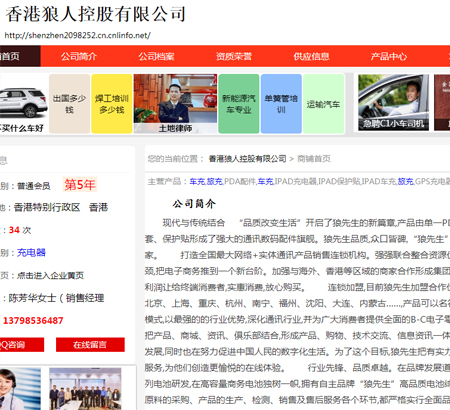
Task: Click the blue 充电器 category link
Action: click(31, 252)
